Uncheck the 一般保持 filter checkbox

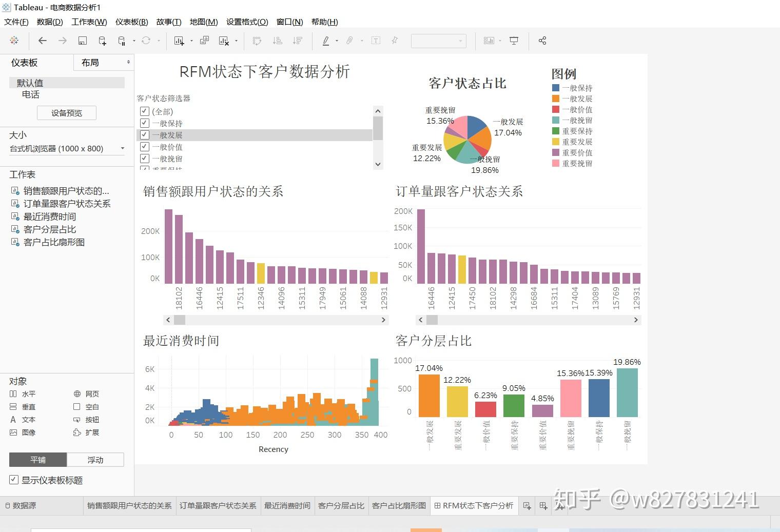click(145, 123)
